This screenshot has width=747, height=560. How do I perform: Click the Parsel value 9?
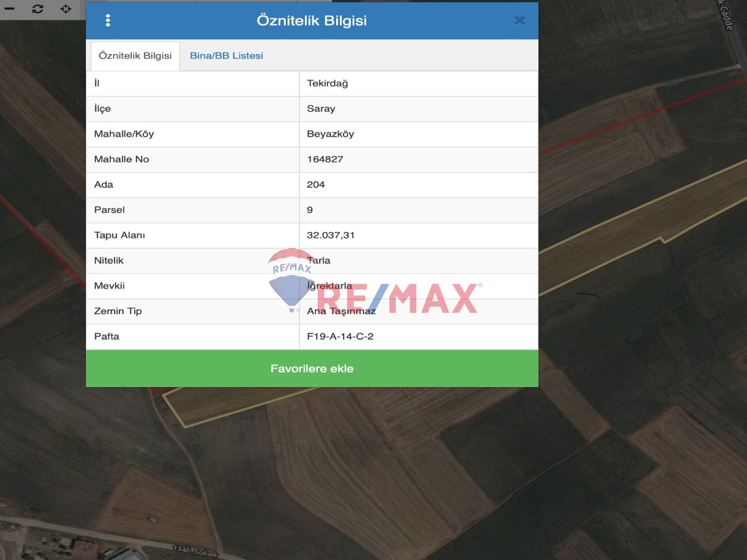click(x=310, y=210)
